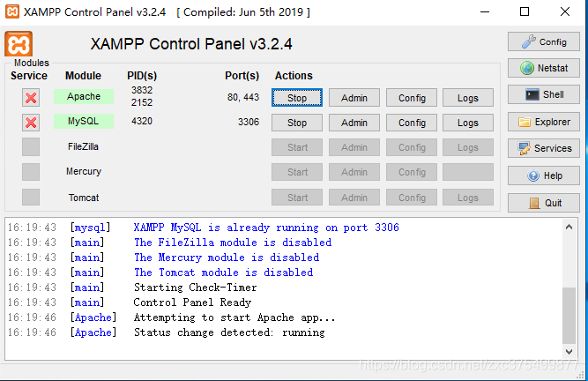The height and width of the screenshot is (381, 588).
Task: Open the panel Config with the wrench icon
Action: [544, 41]
